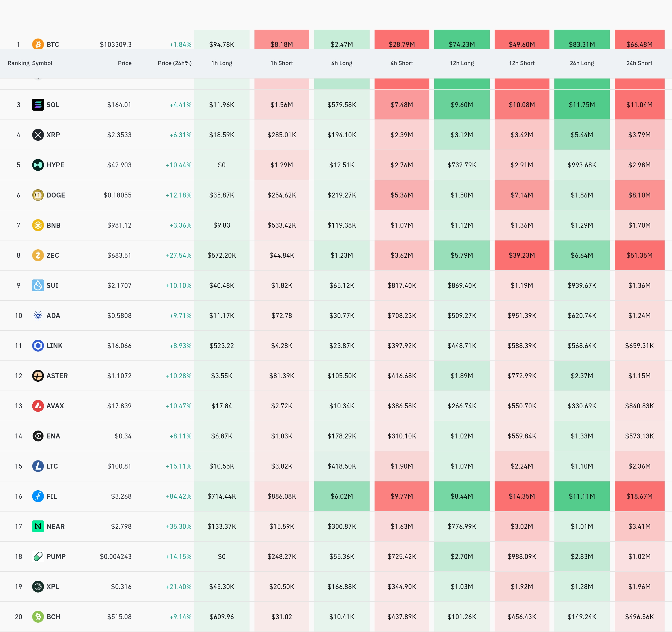Click the PUMP coin icon
This screenshot has width=672, height=632.
(x=38, y=556)
